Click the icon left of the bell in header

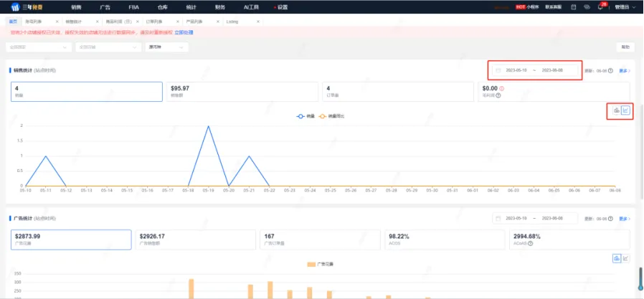[587, 7]
